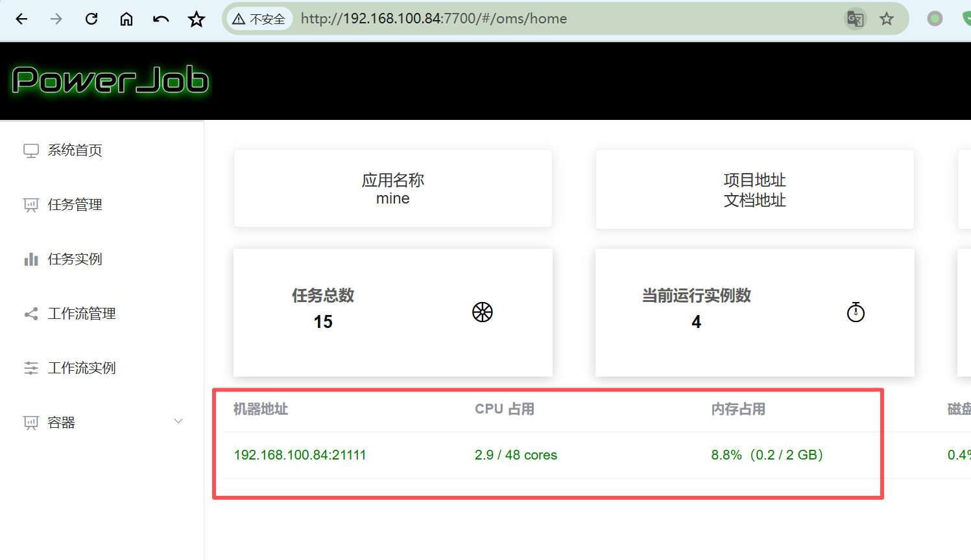Bookmark this page with the address bar star

[x=887, y=19]
